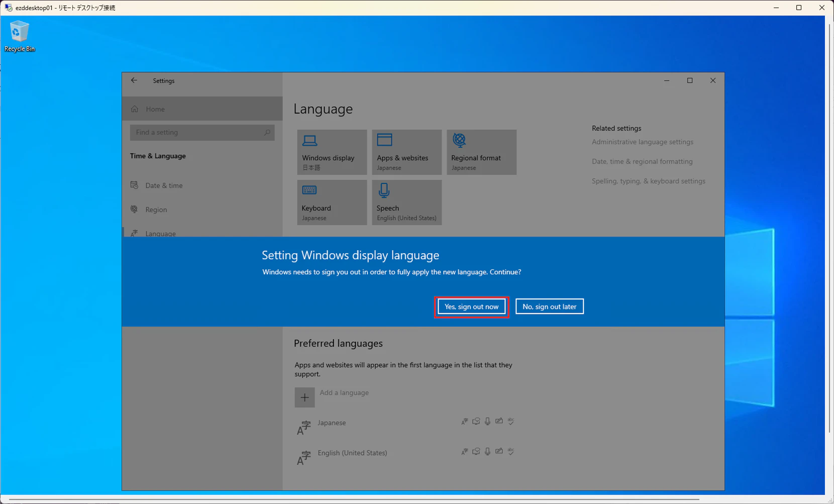The width and height of the screenshot is (834, 504).
Task: Click the microphone feature icon for English
Action: click(488, 452)
